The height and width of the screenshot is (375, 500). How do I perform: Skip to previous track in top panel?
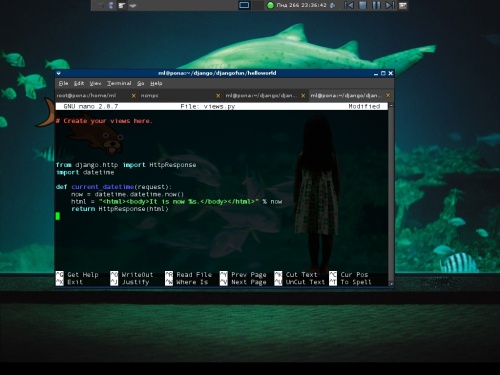click(x=349, y=5)
